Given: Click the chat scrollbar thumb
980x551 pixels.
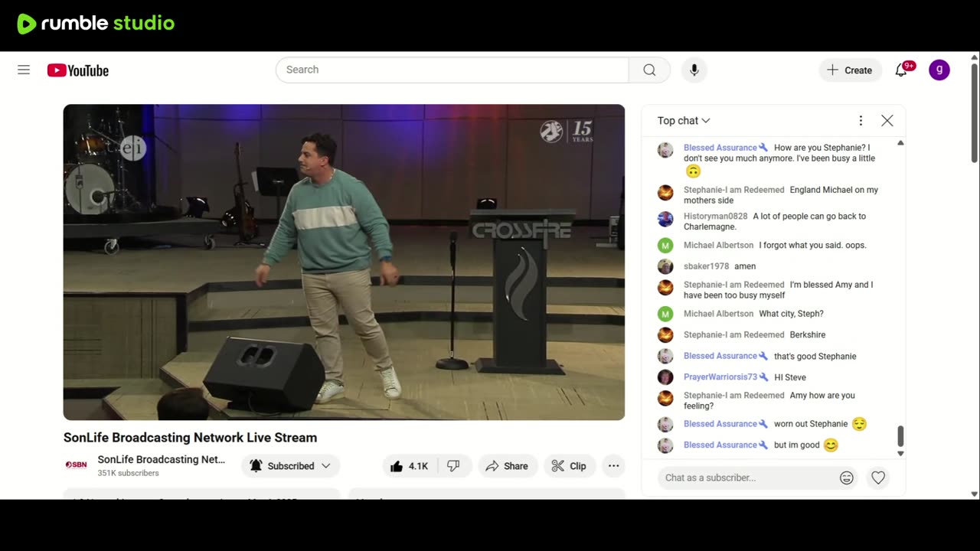Looking at the screenshot, I should (x=900, y=436).
